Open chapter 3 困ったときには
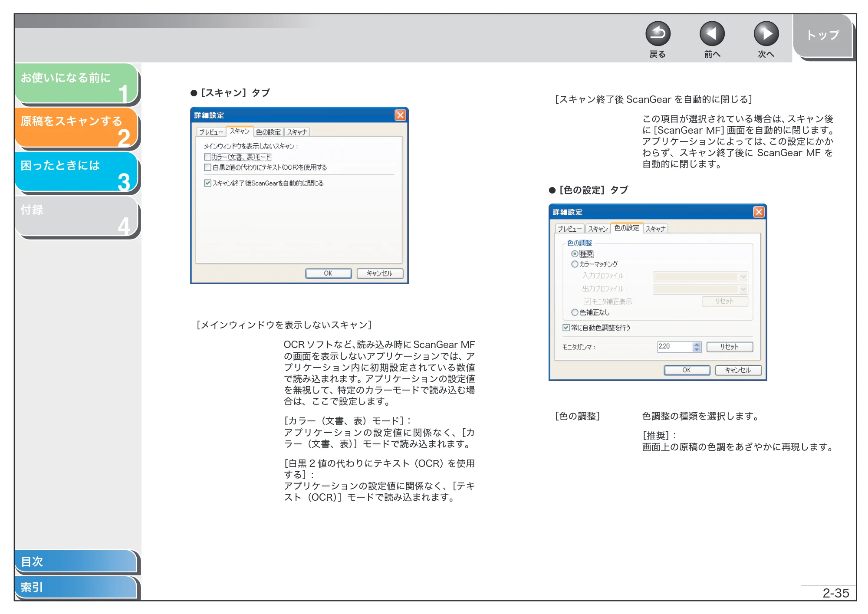Image resolution: width=868 pixels, height=614 pixels. pos(76,171)
